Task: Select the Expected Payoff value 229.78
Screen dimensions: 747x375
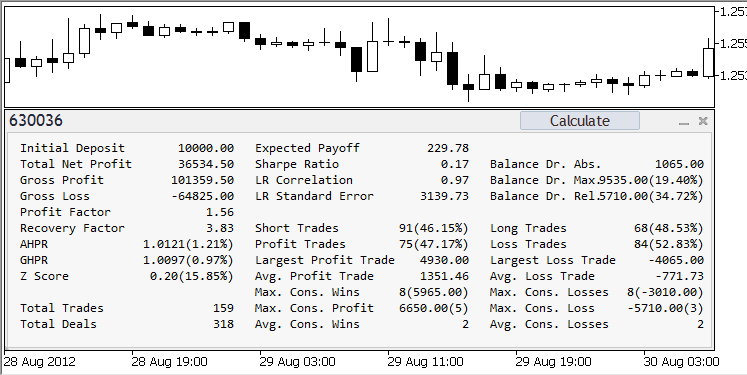Action: (x=448, y=148)
